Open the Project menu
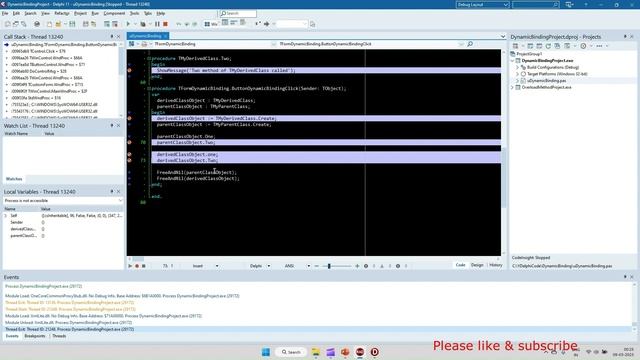This screenshot has width=640, height=360. [80, 13]
